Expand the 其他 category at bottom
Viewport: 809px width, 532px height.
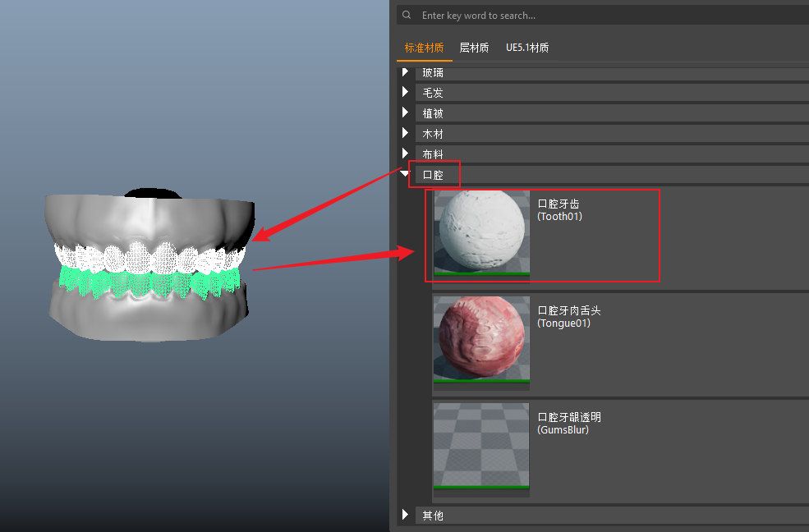point(406,515)
